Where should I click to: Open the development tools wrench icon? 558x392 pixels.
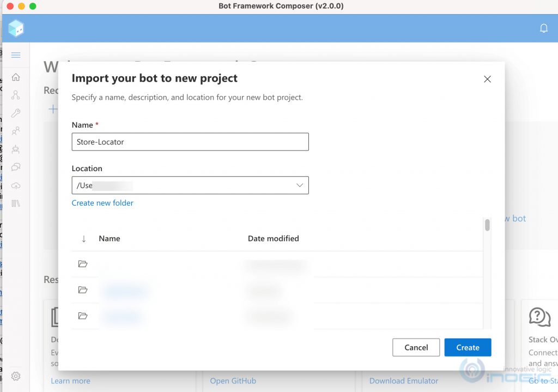[x=16, y=113]
